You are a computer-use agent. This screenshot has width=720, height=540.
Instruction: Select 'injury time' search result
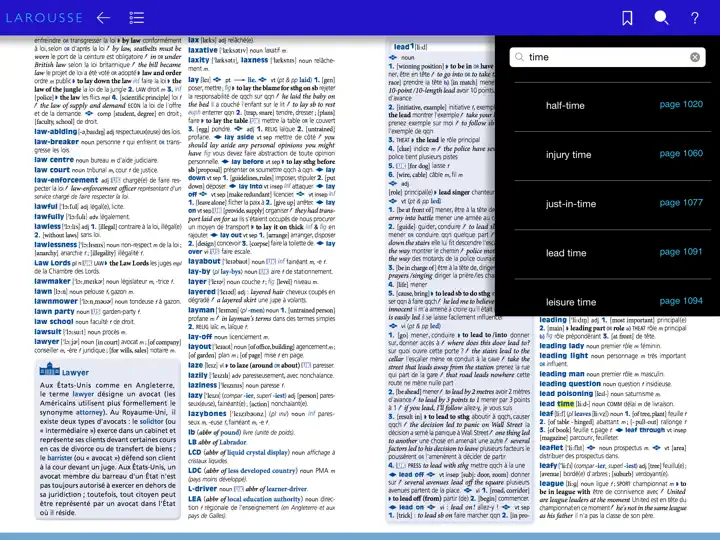click(568, 155)
